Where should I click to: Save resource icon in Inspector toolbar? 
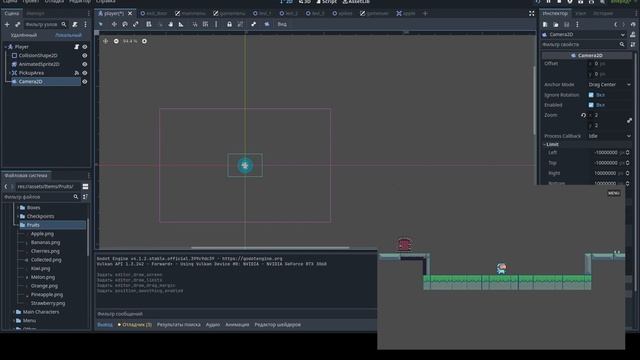pos(567,24)
